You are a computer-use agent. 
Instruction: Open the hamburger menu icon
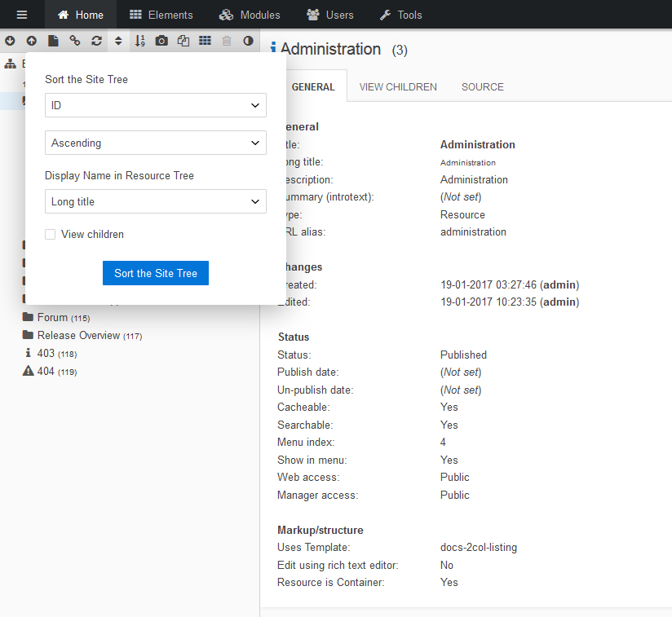pyautogui.click(x=22, y=15)
